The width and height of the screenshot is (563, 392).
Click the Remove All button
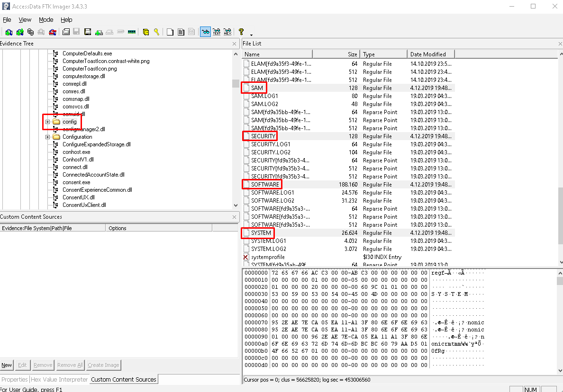pyautogui.click(x=70, y=365)
